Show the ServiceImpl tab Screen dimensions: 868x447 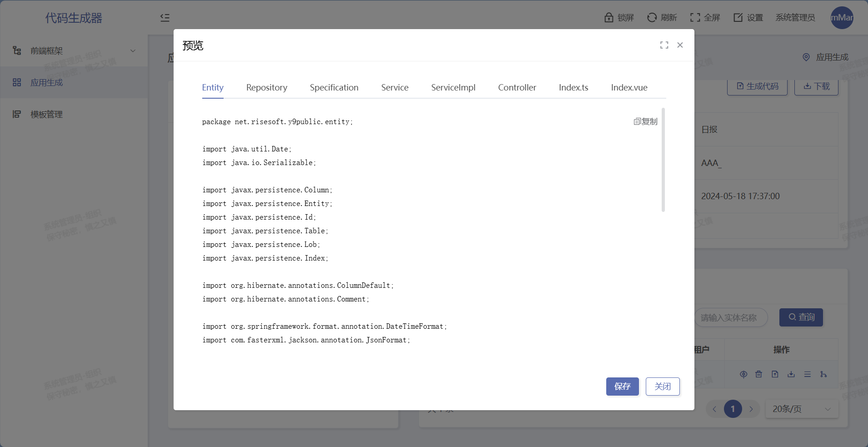pos(453,87)
